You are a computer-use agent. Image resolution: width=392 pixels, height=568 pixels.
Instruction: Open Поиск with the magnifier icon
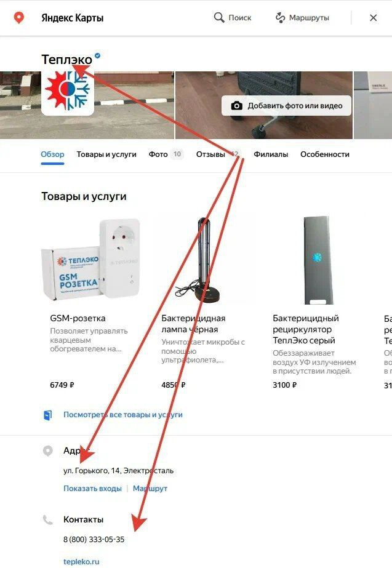[233, 17]
